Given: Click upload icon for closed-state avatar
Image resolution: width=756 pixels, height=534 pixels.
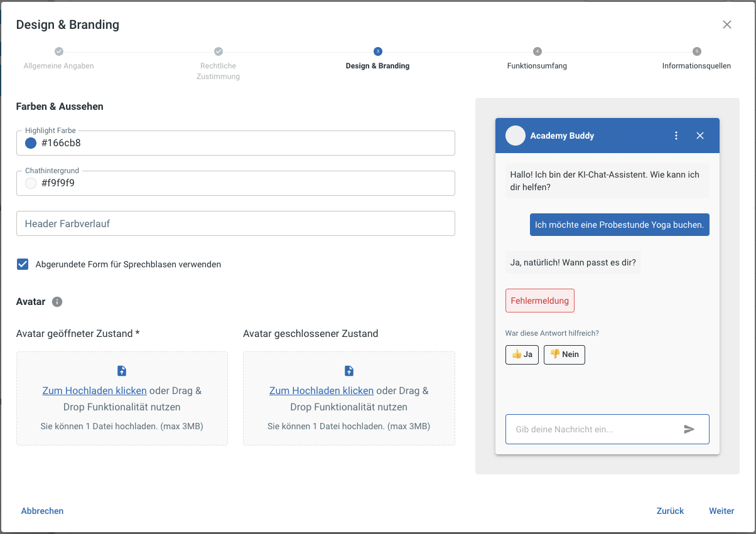Looking at the screenshot, I should [x=349, y=371].
